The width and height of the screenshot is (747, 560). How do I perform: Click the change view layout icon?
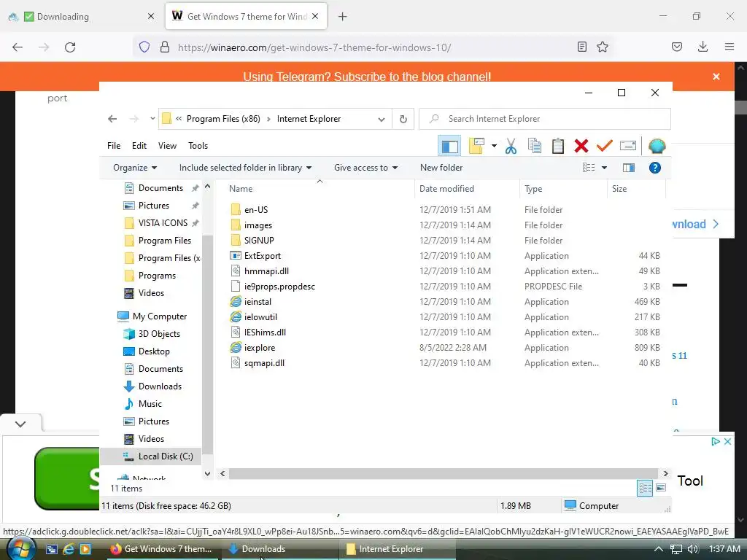589,168
